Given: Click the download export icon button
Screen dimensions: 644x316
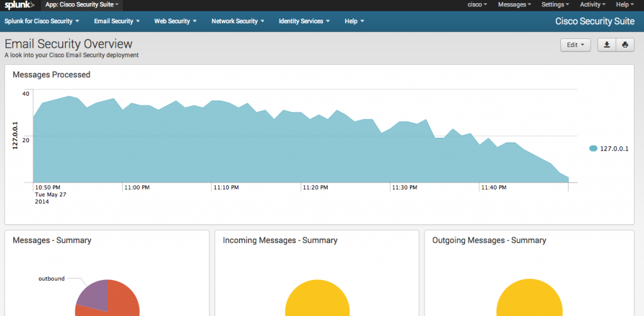Looking at the screenshot, I should 606,45.
